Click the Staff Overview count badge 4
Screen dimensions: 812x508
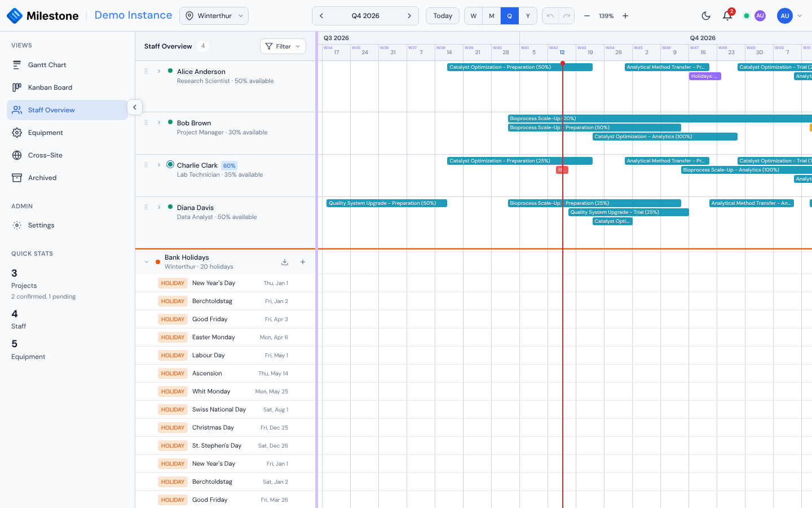203,46
